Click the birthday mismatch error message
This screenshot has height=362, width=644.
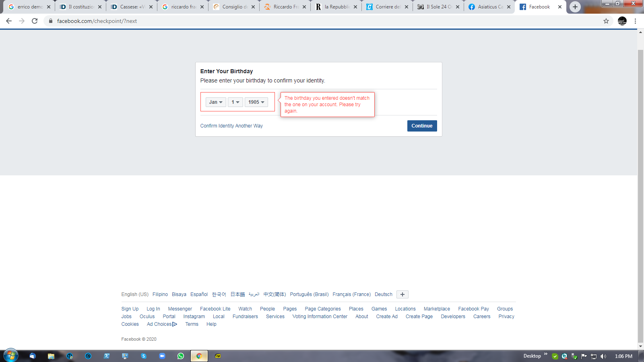point(327,105)
